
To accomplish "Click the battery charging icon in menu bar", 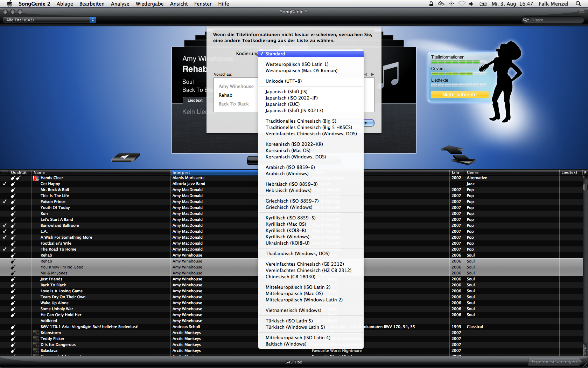I will coord(483,4).
